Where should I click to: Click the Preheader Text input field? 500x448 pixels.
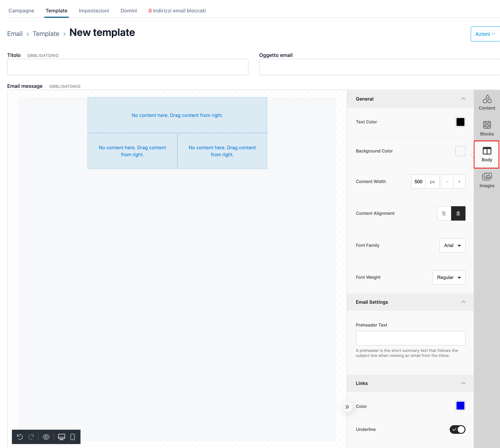click(411, 338)
